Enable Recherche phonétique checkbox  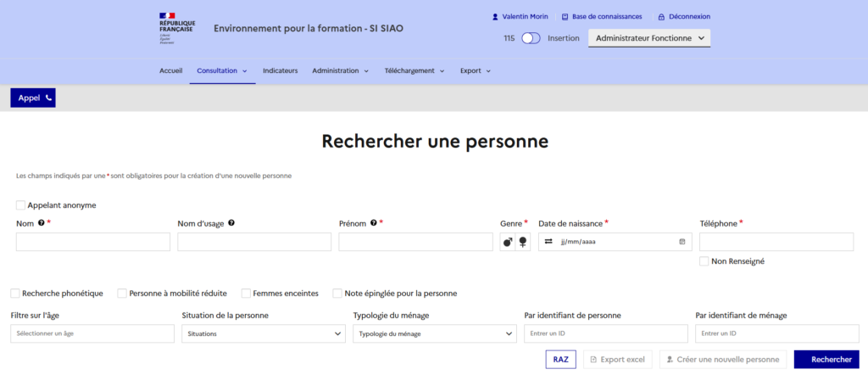pos(15,293)
